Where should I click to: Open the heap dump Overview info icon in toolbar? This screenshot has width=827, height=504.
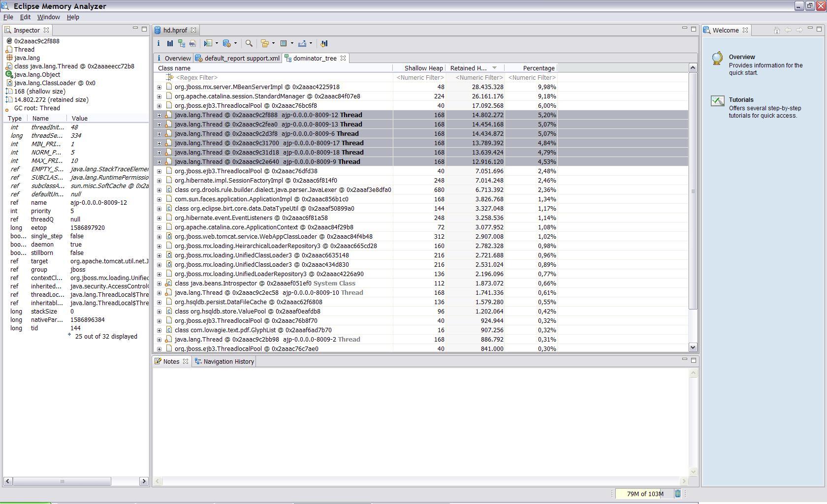click(x=159, y=43)
